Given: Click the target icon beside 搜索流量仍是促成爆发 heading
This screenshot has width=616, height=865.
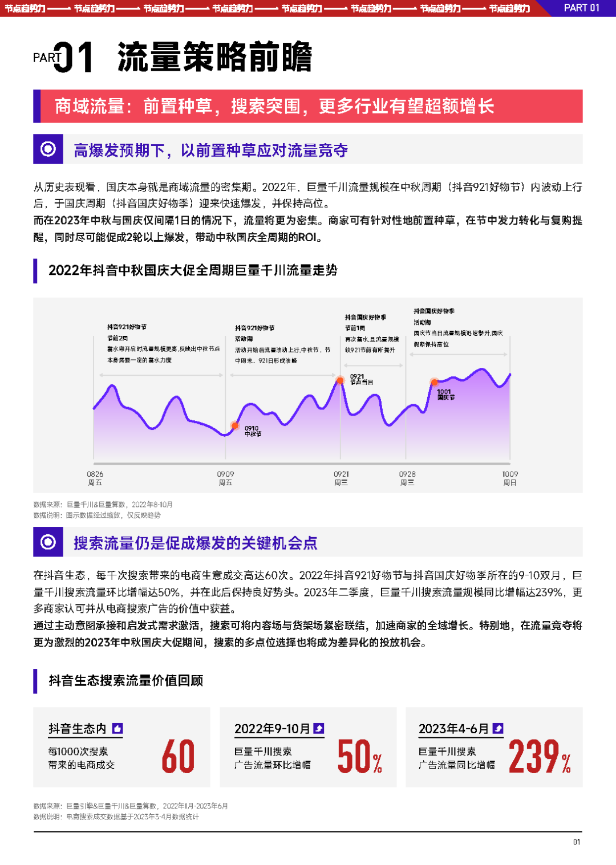Looking at the screenshot, I should coord(48,542).
